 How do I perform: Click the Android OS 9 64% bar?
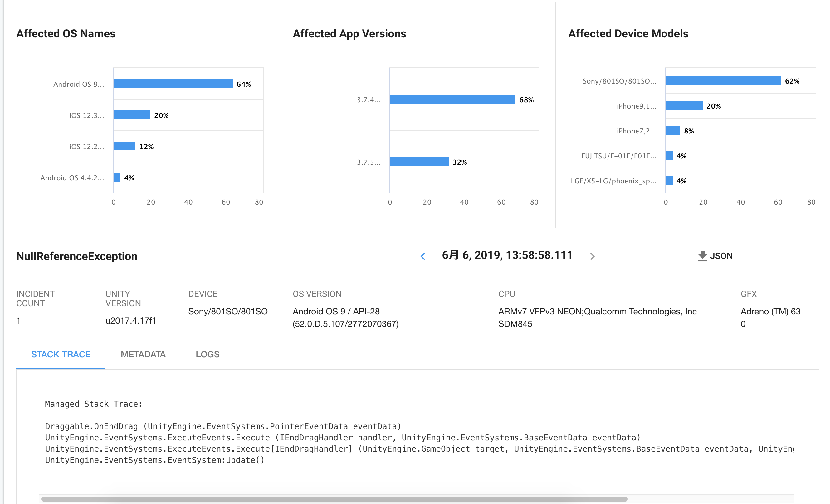(173, 84)
